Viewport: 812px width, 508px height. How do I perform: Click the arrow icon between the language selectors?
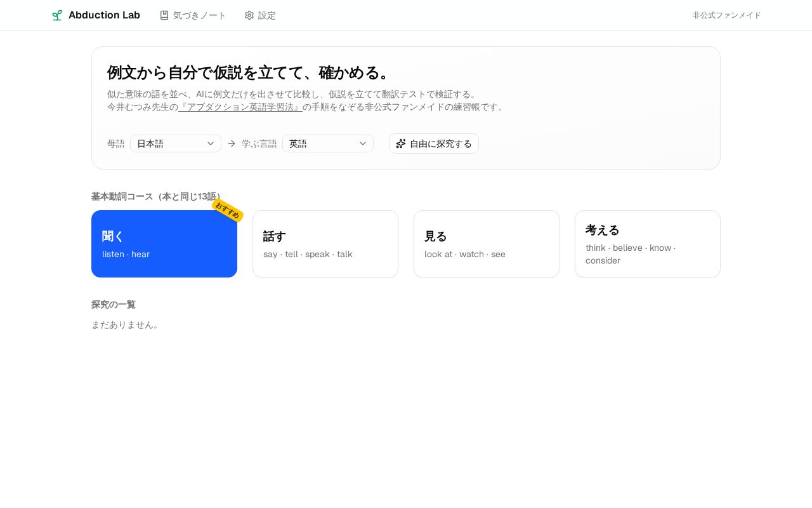232,144
